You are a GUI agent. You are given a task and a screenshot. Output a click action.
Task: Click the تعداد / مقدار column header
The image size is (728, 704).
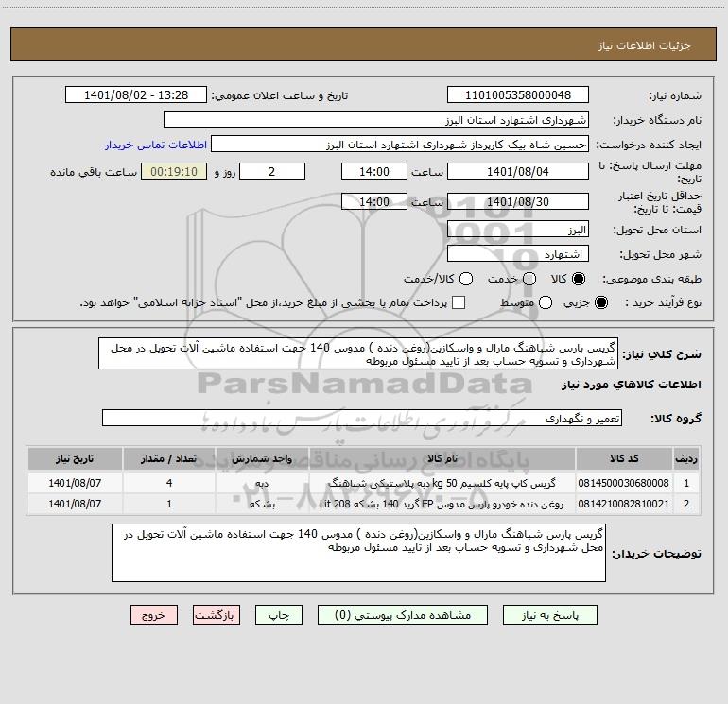[169, 458]
